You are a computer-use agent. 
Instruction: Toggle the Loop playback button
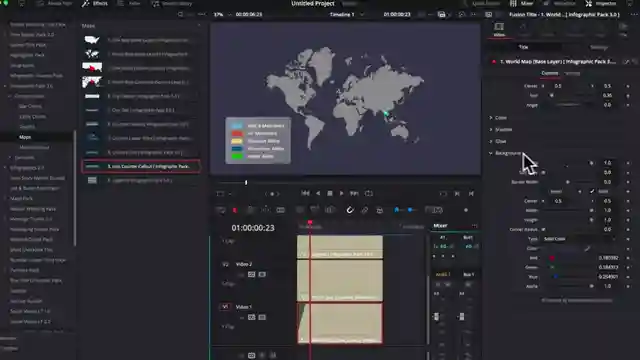click(x=369, y=193)
